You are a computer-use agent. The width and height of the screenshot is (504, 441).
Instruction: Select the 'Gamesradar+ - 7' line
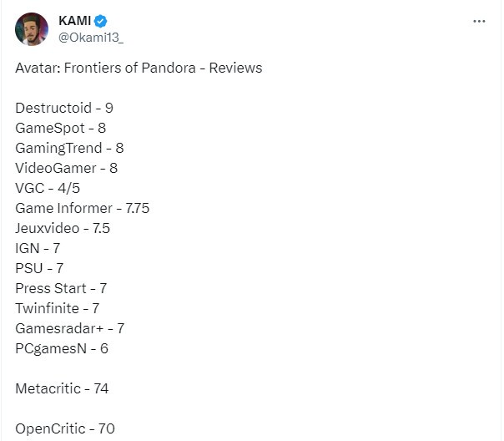click(x=69, y=328)
